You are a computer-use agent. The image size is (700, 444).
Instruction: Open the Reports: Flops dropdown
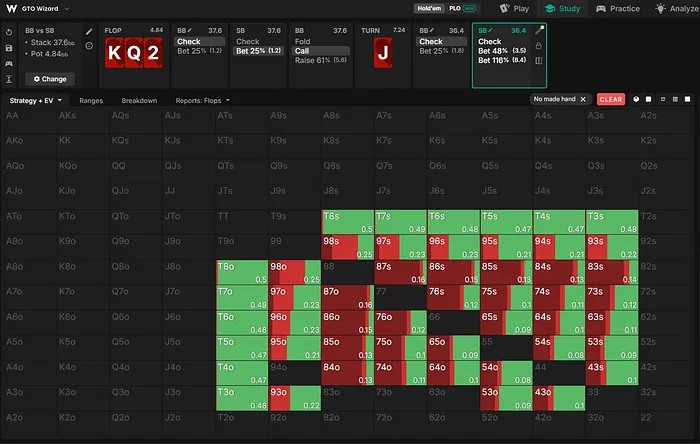(x=203, y=100)
